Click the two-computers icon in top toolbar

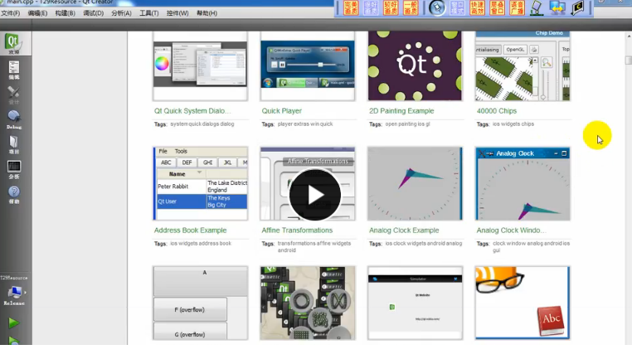coord(557,7)
